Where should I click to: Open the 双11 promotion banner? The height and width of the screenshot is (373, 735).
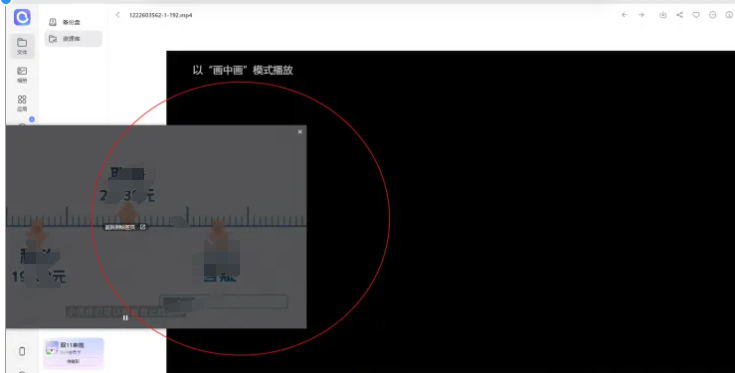point(74,353)
